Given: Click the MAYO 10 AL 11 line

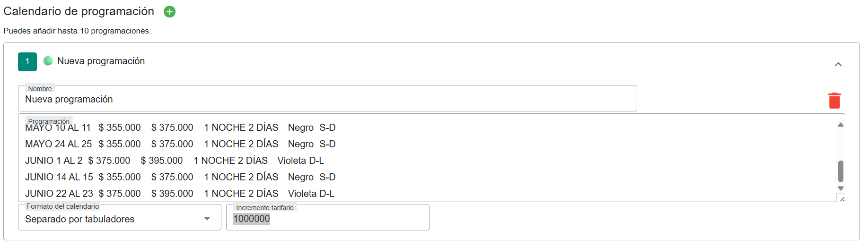Looking at the screenshot, I should [180, 128].
